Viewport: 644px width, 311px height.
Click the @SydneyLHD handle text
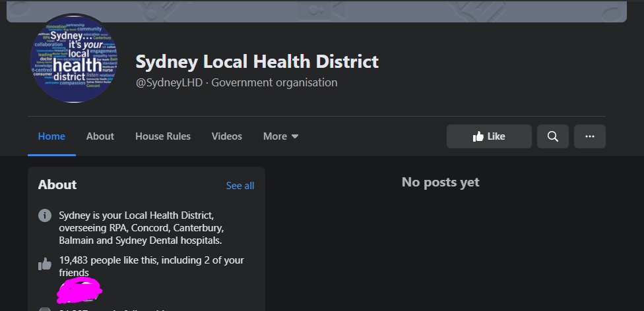[169, 82]
